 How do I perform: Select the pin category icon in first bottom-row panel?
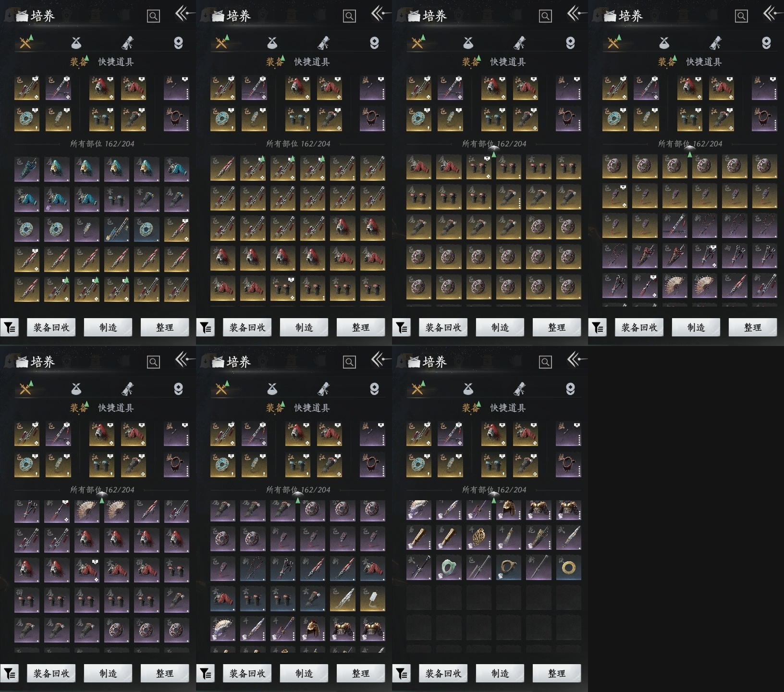[x=178, y=389]
